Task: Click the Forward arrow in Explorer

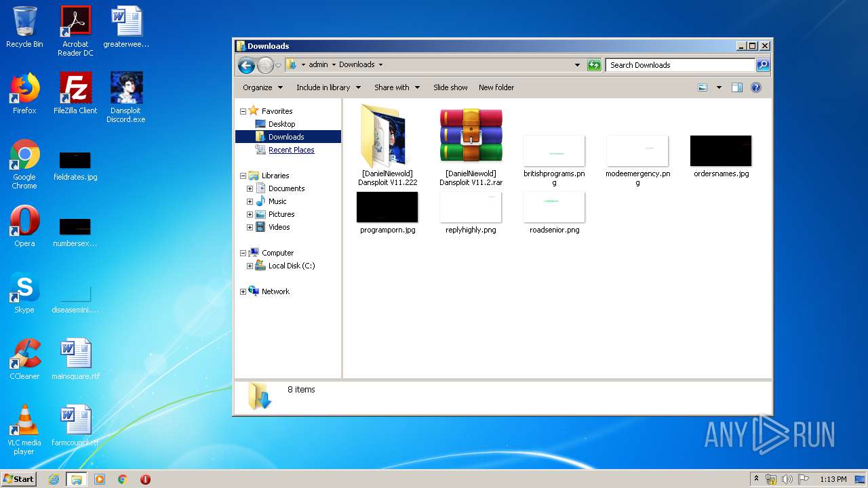Action: pos(265,65)
